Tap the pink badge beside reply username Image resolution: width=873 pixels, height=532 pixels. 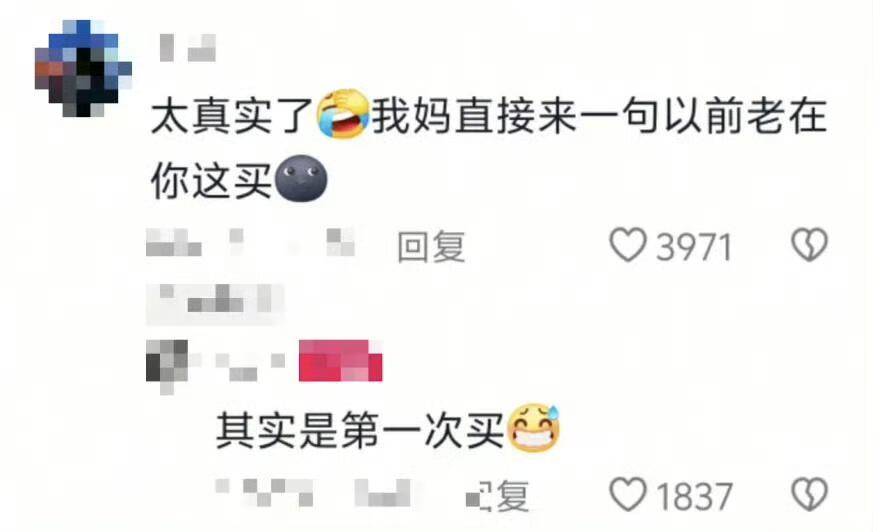click(x=341, y=361)
